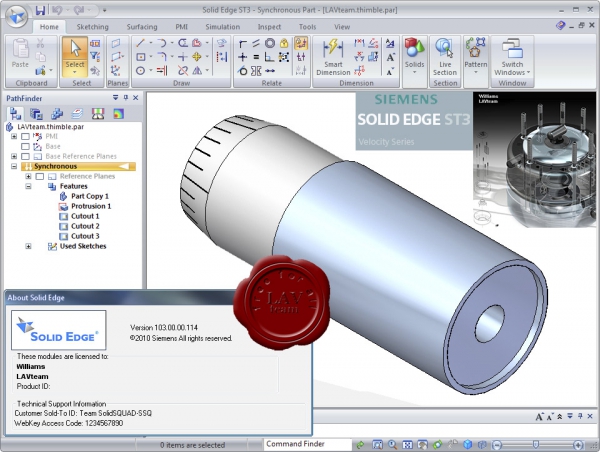Toggle Maintain Relationships in Relate group

click(x=301, y=43)
